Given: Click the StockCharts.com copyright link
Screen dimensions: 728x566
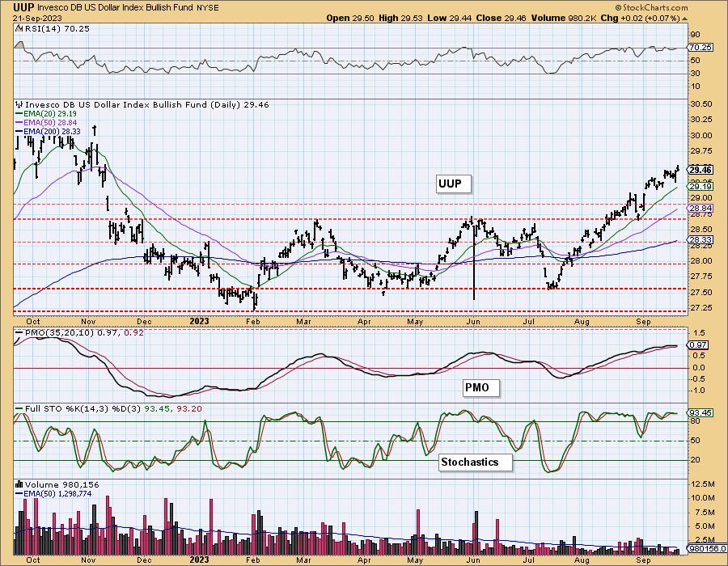Looking at the screenshot, I should pyautogui.click(x=651, y=7).
